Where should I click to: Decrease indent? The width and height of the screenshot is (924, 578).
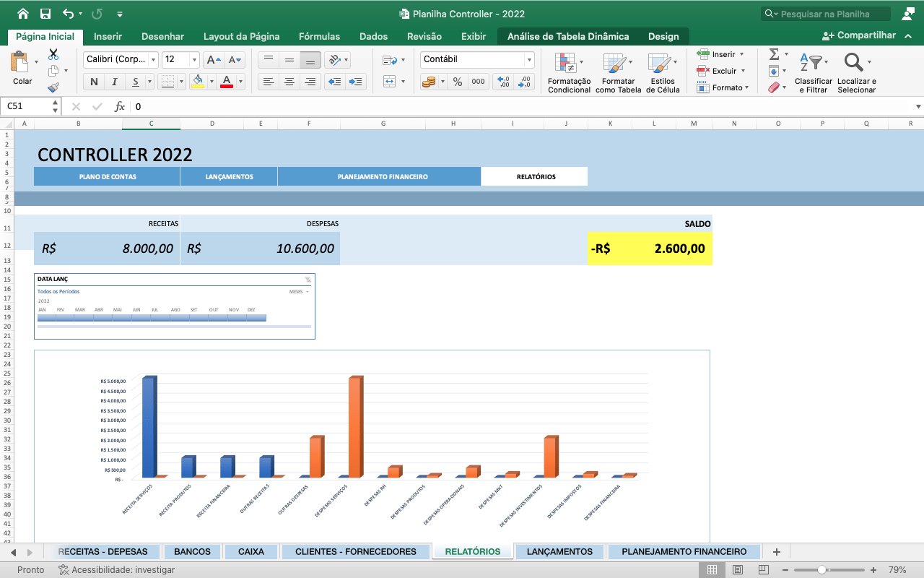click(x=335, y=82)
